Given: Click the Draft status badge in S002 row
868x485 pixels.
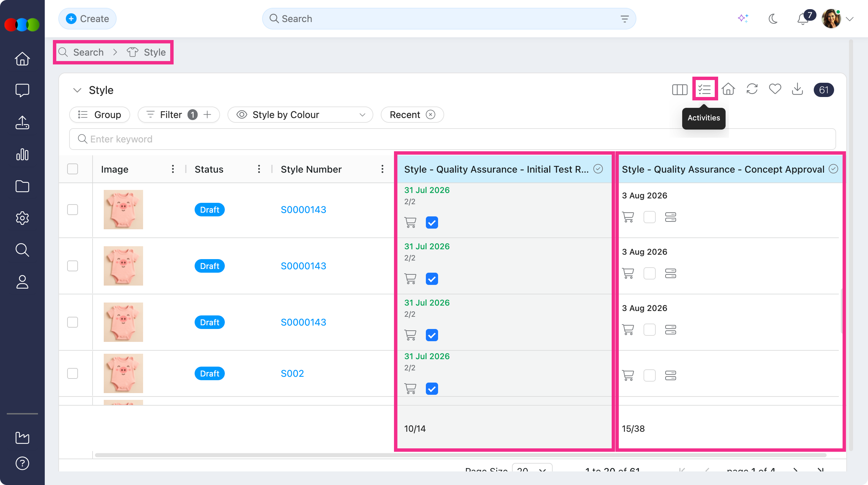Looking at the screenshot, I should (x=210, y=373).
